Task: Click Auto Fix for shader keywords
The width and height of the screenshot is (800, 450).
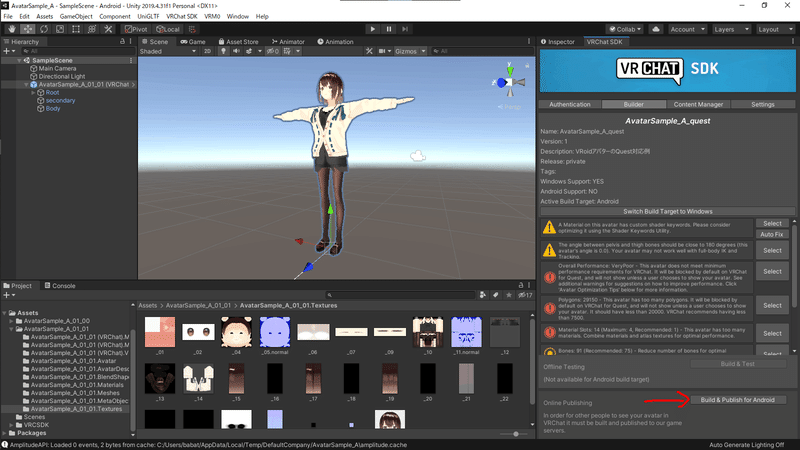Action: coord(772,234)
